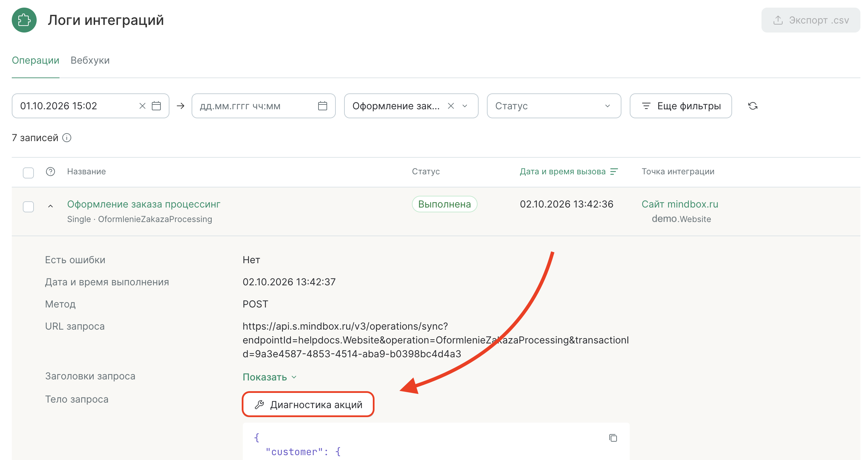Click the request URL text api.s.mindbox.ru
868x460 pixels.
coord(435,340)
